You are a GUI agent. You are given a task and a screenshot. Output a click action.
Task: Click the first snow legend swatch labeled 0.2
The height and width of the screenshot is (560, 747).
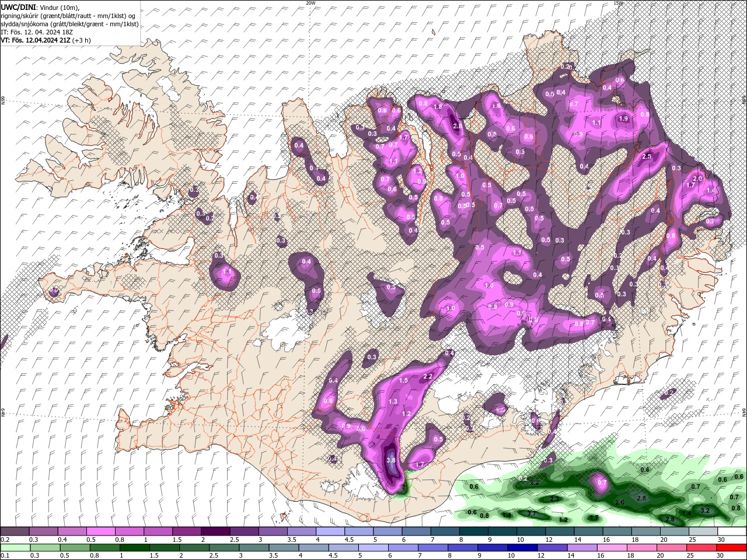click(15, 531)
